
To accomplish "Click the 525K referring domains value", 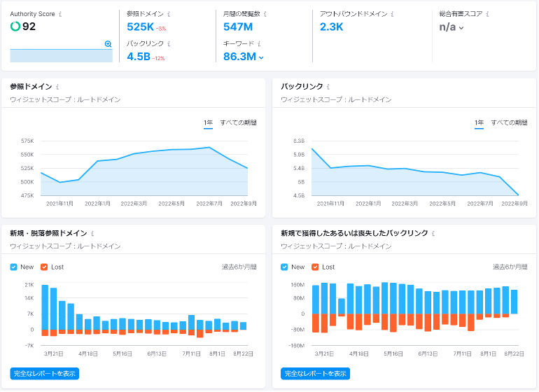I will 141,27.
